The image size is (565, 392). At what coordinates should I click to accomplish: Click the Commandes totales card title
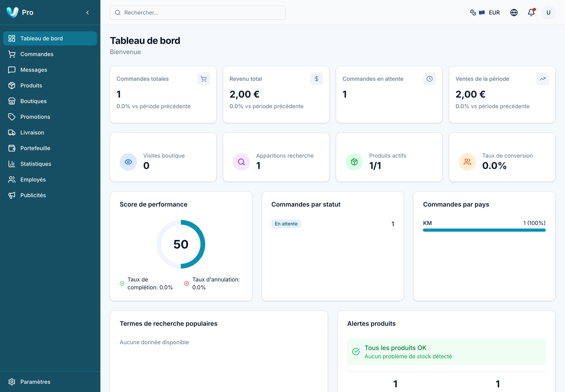[x=143, y=79]
